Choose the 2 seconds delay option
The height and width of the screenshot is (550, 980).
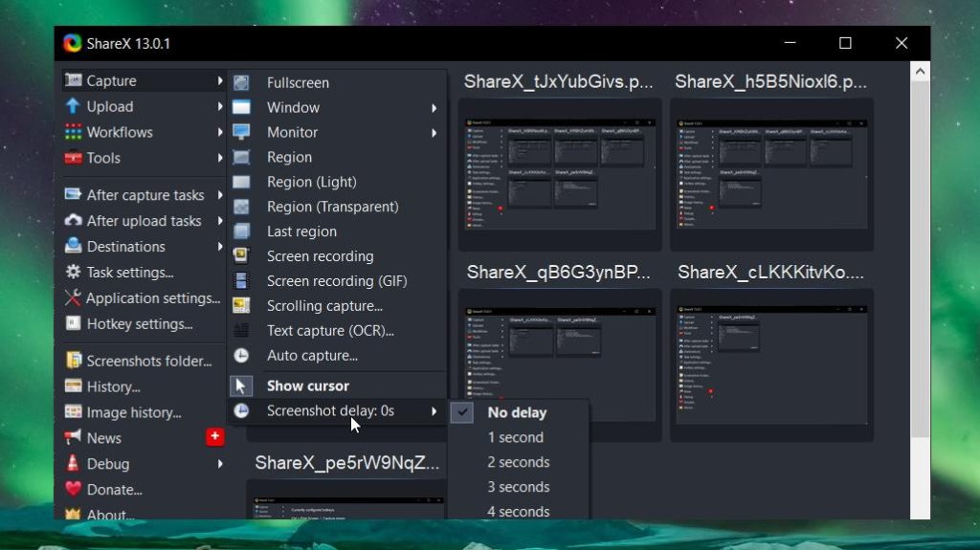coord(518,462)
